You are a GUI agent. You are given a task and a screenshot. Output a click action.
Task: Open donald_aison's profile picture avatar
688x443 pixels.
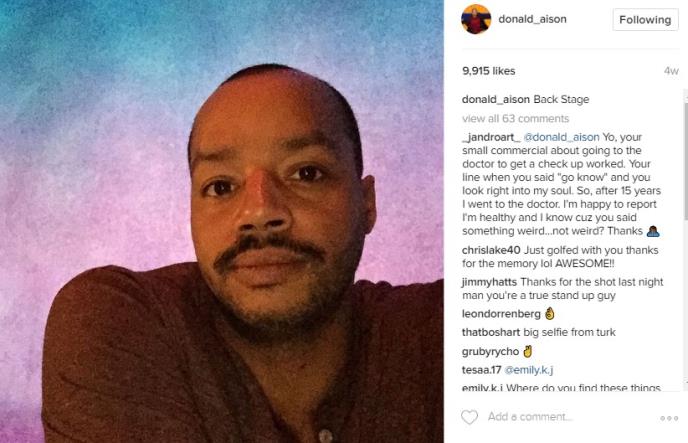[476, 19]
